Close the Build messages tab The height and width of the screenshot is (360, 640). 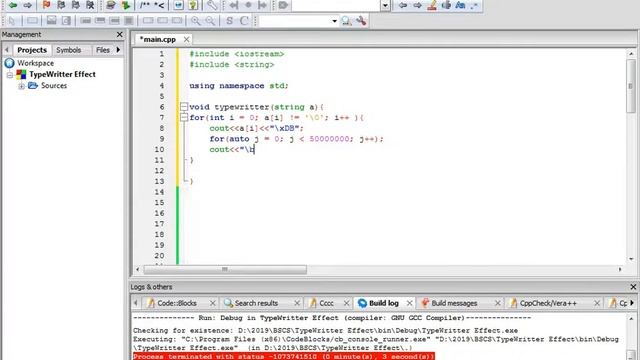tap(498, 303)
